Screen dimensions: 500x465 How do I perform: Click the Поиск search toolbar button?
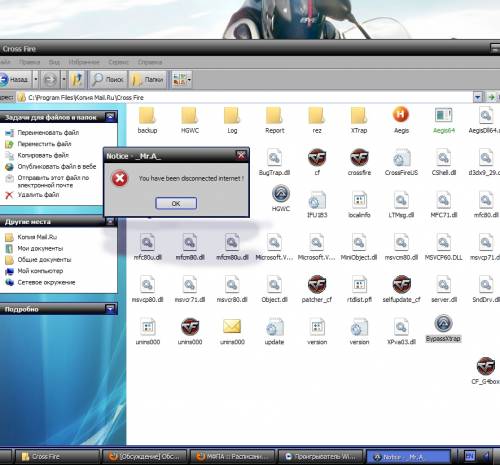108,80
